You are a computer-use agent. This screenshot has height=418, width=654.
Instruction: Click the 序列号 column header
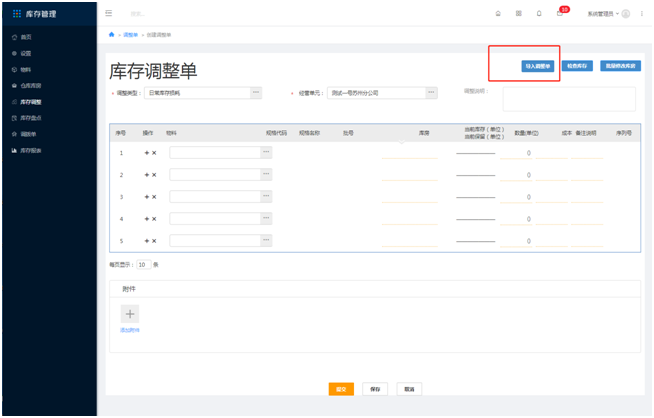coord(624,133)
